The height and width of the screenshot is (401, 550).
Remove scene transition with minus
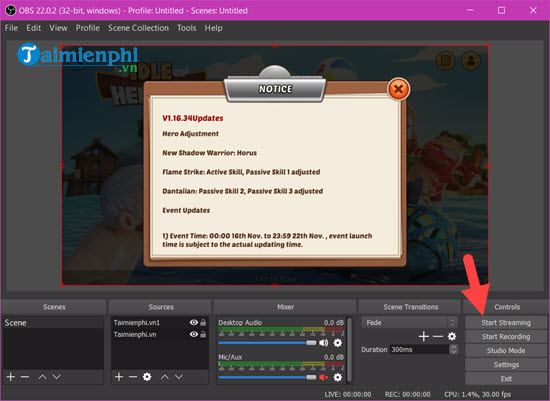(x=438, y=336)
